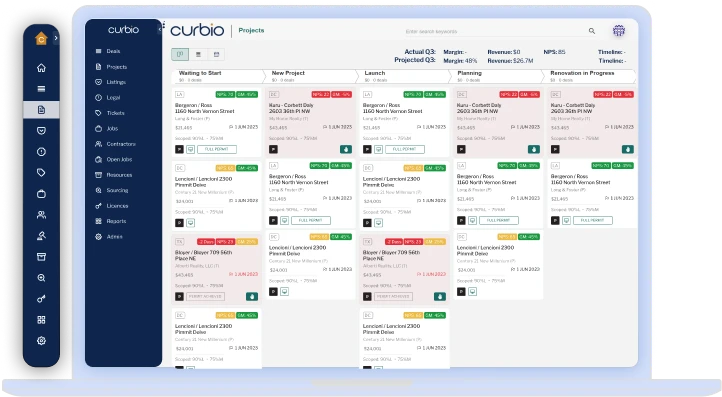Screen dimensions: 722x397
Task: Open Contractors in the expanded navigation menu
Action: click(x=116, y=144)
